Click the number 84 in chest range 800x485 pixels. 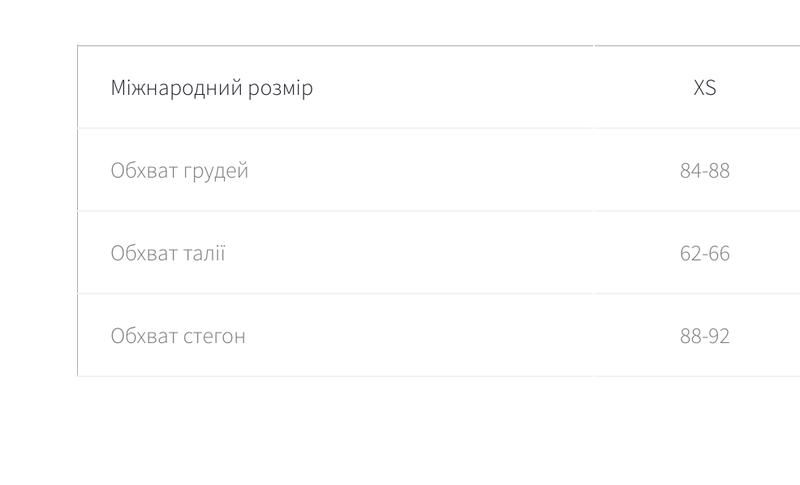(x=690, y=170)
